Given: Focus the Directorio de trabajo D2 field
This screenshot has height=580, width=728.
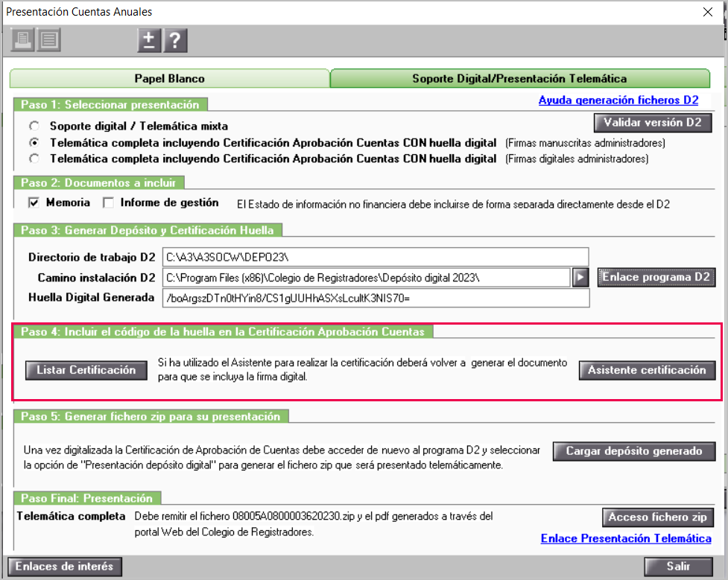Looking at the screenshot, I should click(x=376, y=257).
